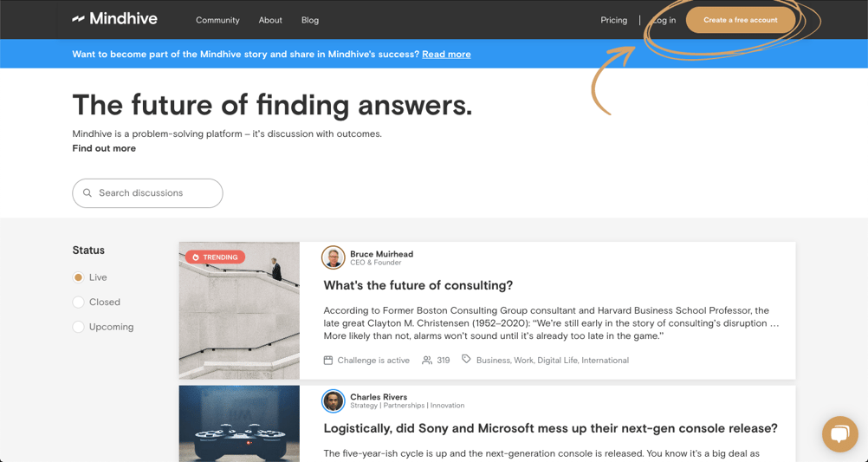
Task: Select the Closed status filter
Action: tap(79, 303)
